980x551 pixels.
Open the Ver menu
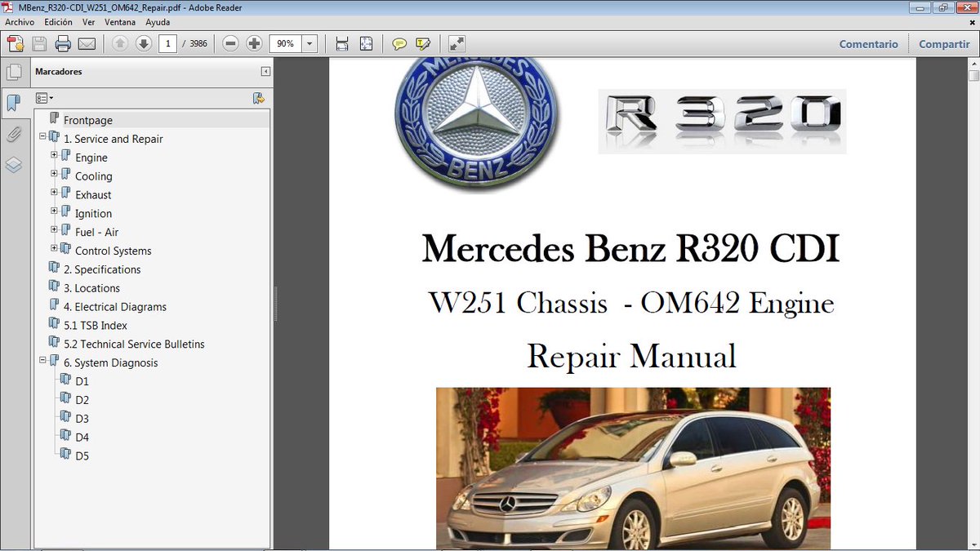pyautogui.click(x=88, y=22)
